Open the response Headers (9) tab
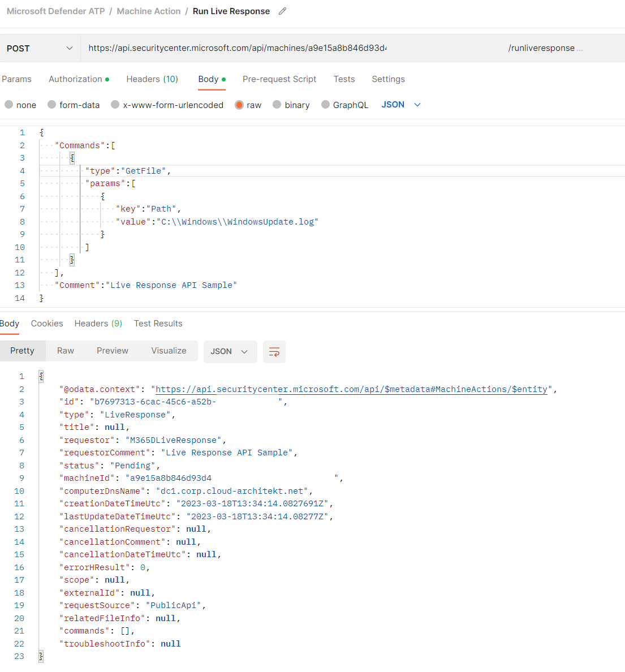The width and height of the screenshot is (625, 672). (98, 324)
